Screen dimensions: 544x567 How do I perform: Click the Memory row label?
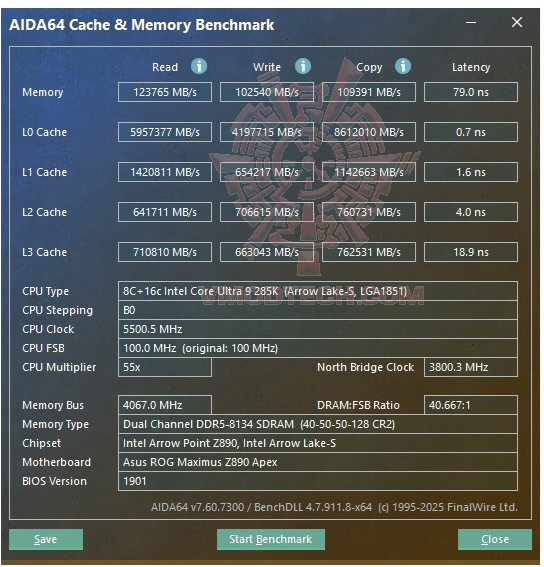(x=43, y=93)
